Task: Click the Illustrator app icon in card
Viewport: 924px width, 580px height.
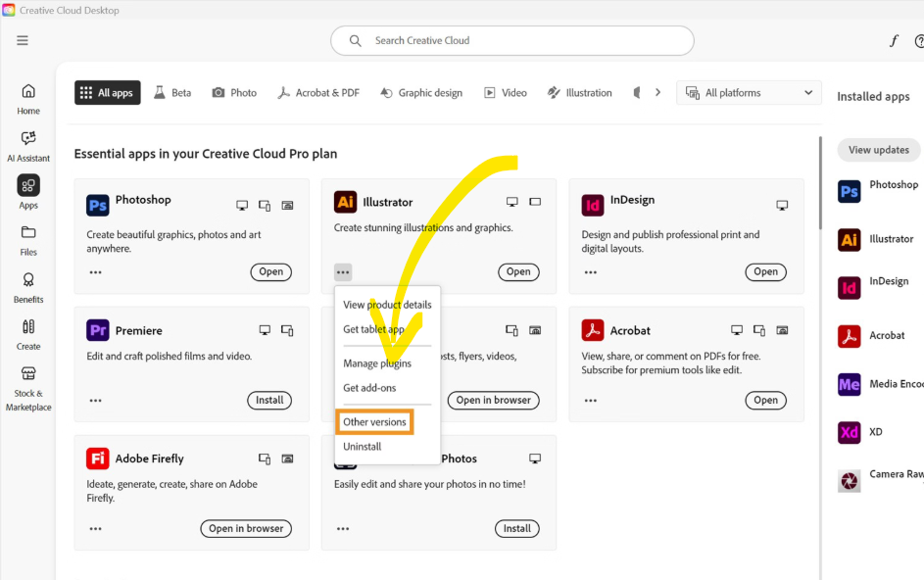Action: (345, 202)
